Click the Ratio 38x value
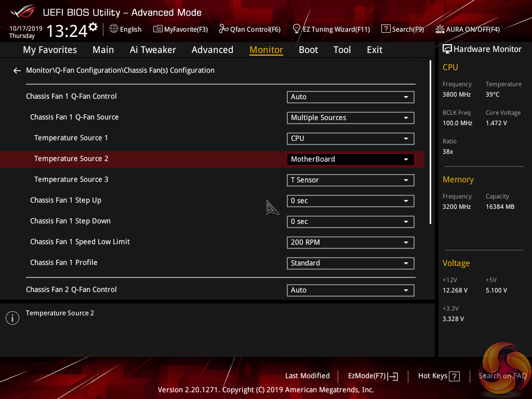Viewport: 532px width, 399px height. (x=448, y=152)
